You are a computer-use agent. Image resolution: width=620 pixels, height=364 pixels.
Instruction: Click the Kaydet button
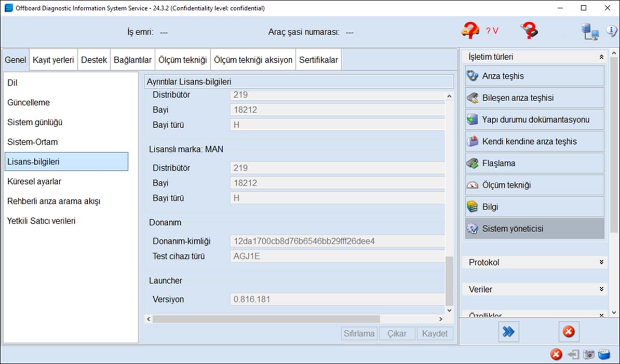point(435,333)
